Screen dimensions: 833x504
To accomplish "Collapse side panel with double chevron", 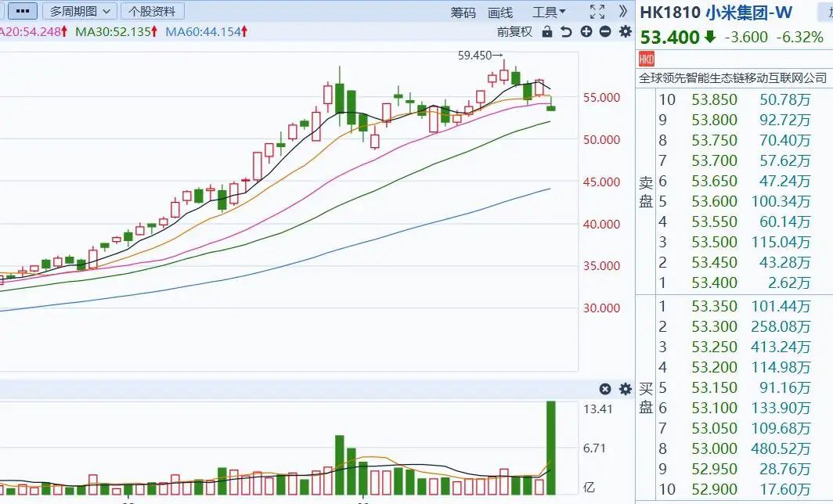I will coord(623,12).
